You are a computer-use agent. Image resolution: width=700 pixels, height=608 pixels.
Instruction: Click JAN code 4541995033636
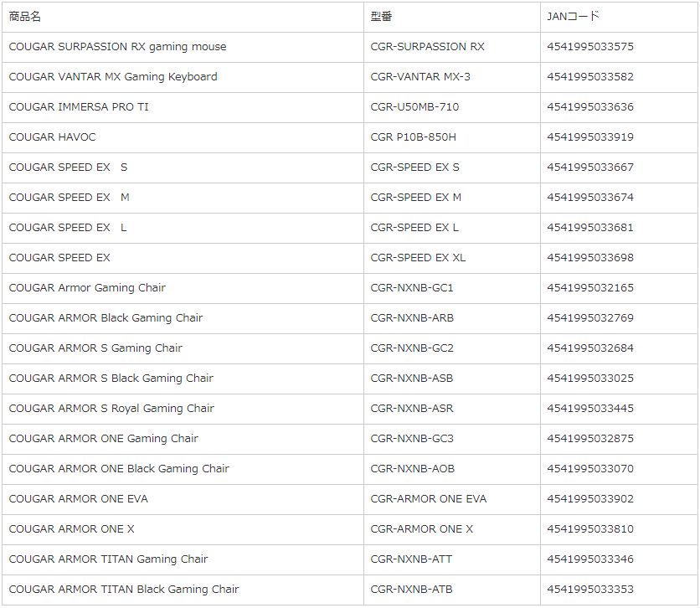coord(590,106)
